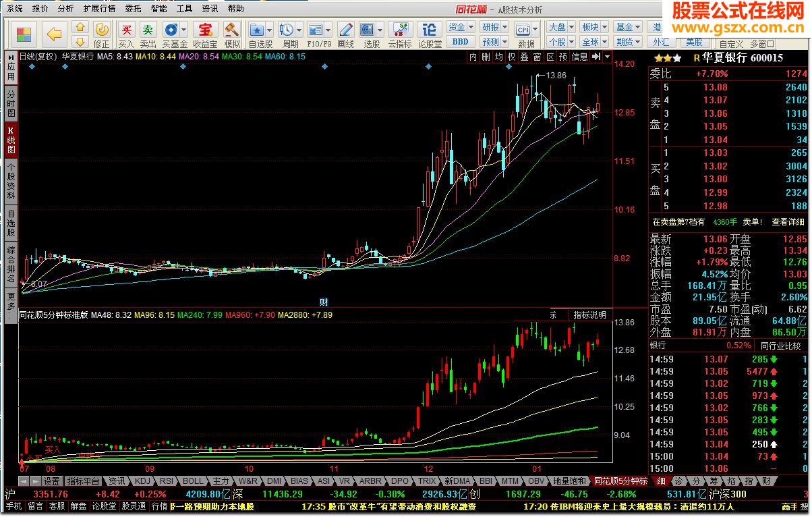The width and height of the screenshot is (812, 517).
Task: Expand the 周期 period dropdown arrow
Action: pos(299,30)
